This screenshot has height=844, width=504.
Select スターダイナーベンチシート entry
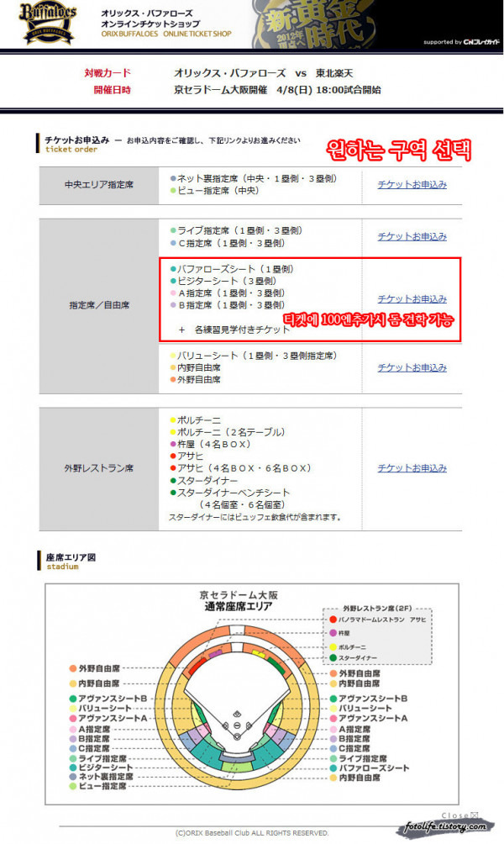coord(229,493)
